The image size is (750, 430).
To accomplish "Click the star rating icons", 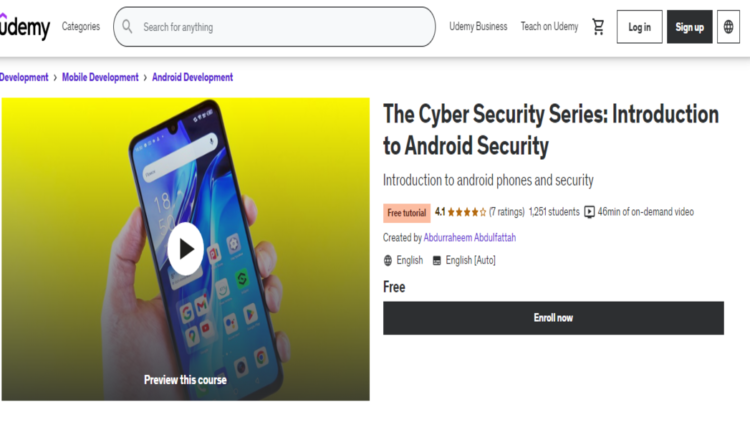I will pos(467,212).
